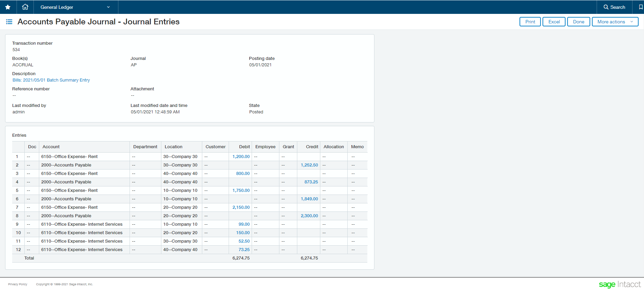Click the Location column header
This screenshot has width=644, height=291.
click(x=174, y=147)
